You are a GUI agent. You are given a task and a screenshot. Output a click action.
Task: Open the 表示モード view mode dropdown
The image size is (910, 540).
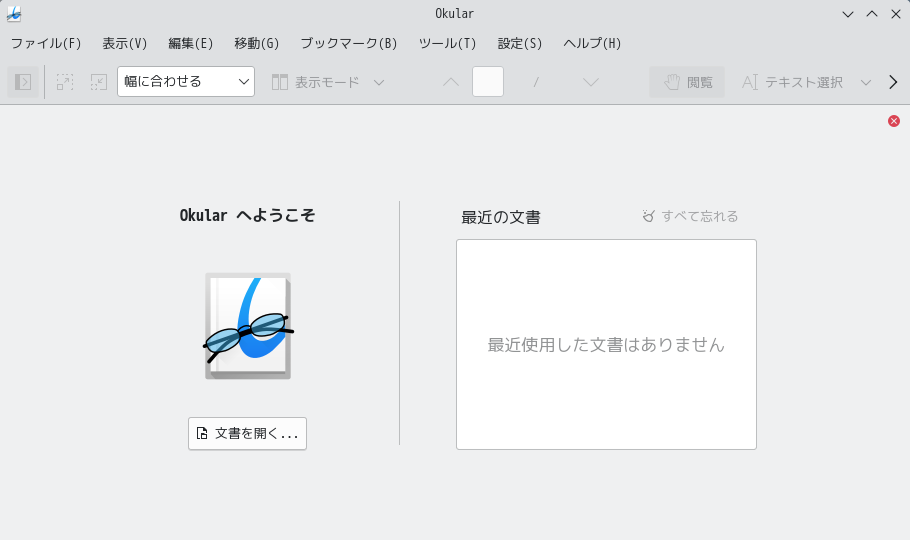pyautogui.click(x=328, y=82)
